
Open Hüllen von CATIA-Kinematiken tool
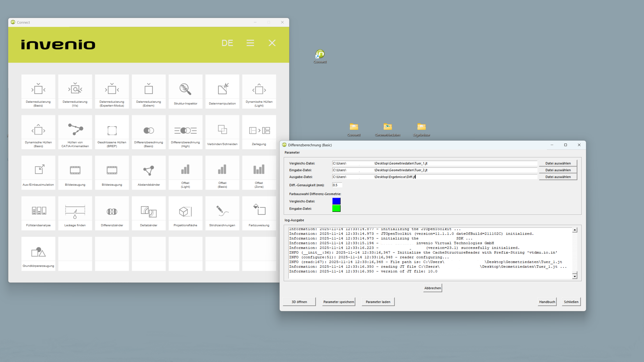75,132
